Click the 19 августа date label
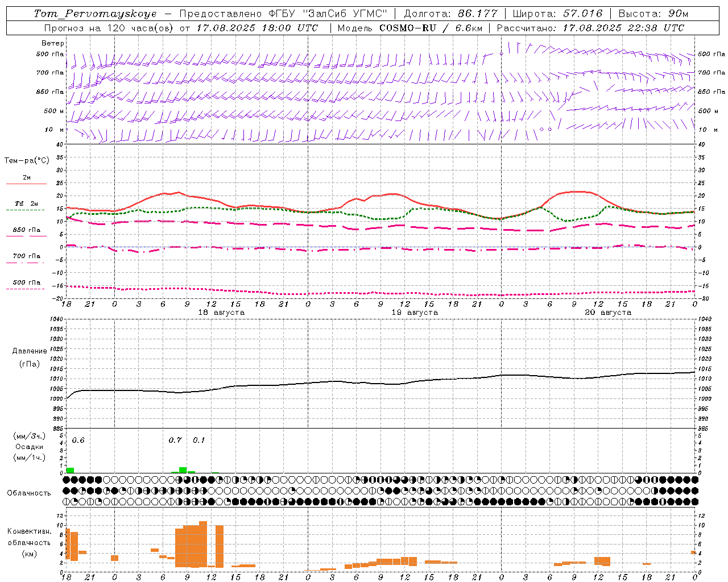This screenshot has width=728, height=582. coord(415,313)
